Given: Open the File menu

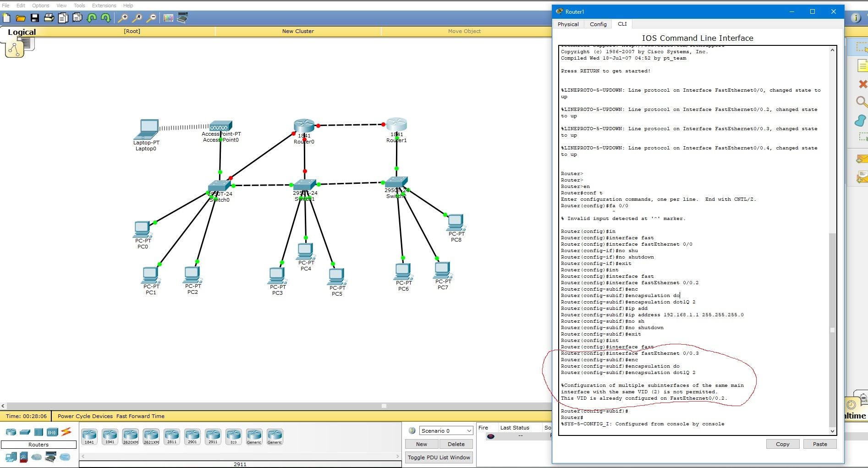Looking at the screenshot, I should click(x=6, y=6).
